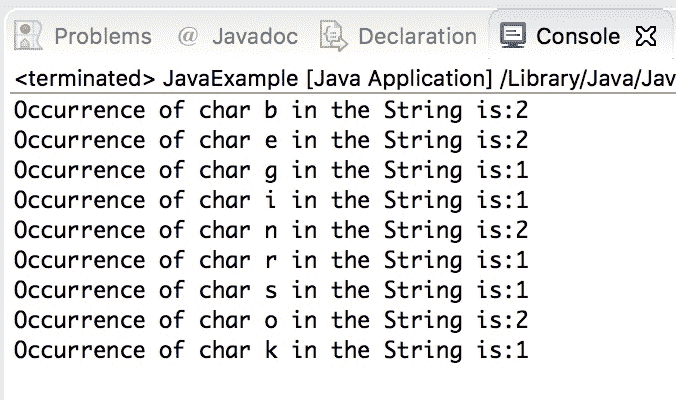Close the Console view tab

coord(646,36)
